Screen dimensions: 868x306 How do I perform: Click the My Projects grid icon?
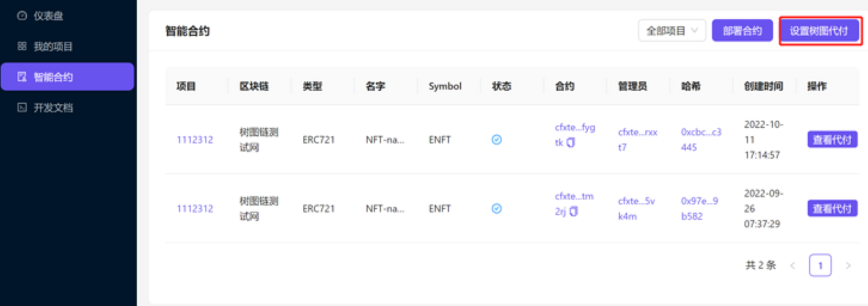[22, 46]
